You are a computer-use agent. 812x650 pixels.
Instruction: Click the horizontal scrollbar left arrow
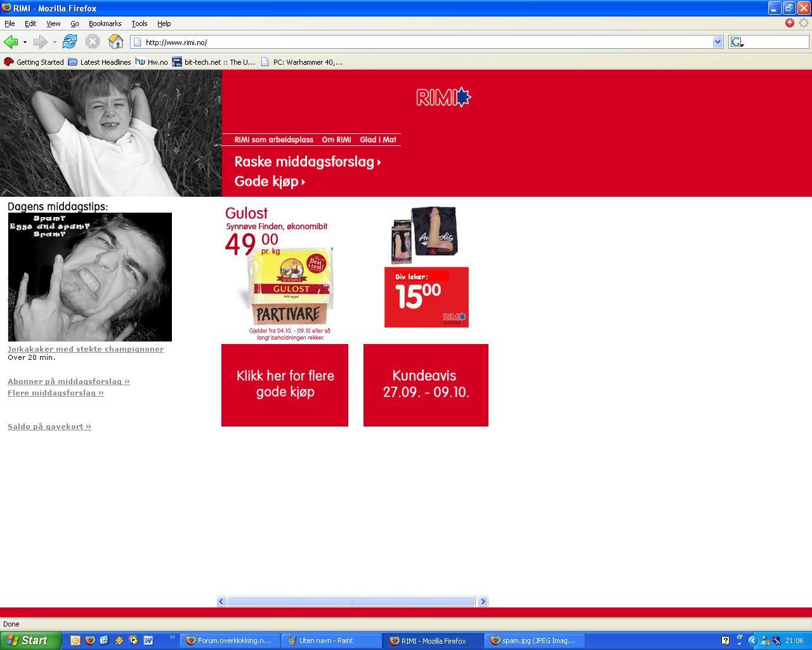pos(221,601)
